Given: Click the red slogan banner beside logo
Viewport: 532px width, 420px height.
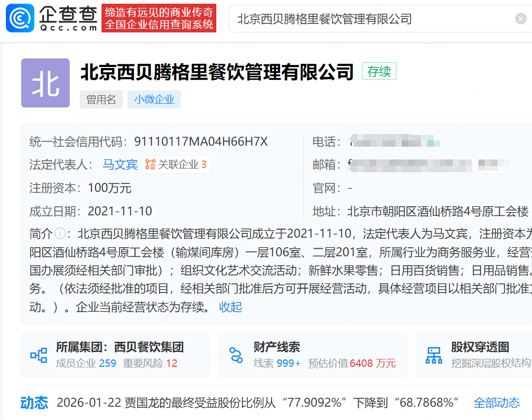Looking at the screenshot, I should 159,19.
